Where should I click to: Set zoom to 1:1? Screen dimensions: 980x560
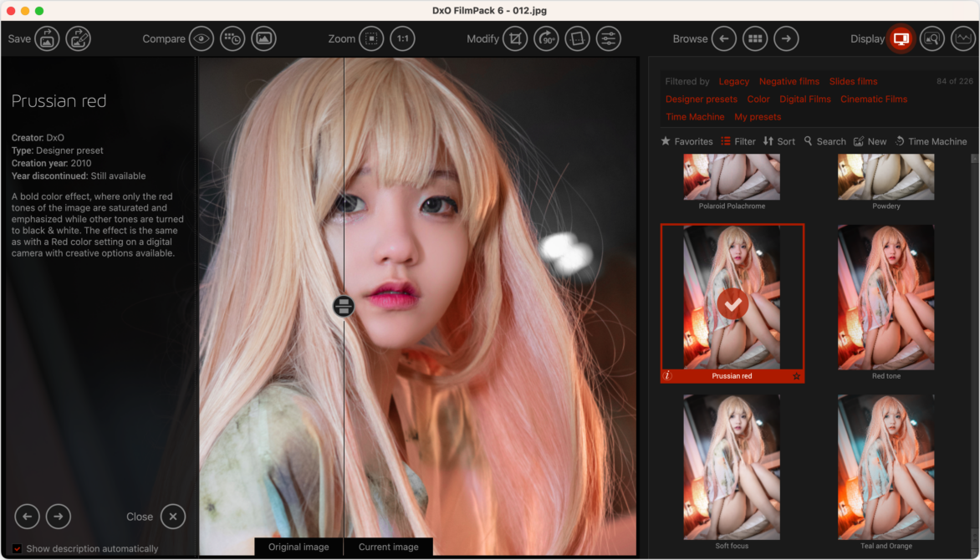click(x=402, y=38)
